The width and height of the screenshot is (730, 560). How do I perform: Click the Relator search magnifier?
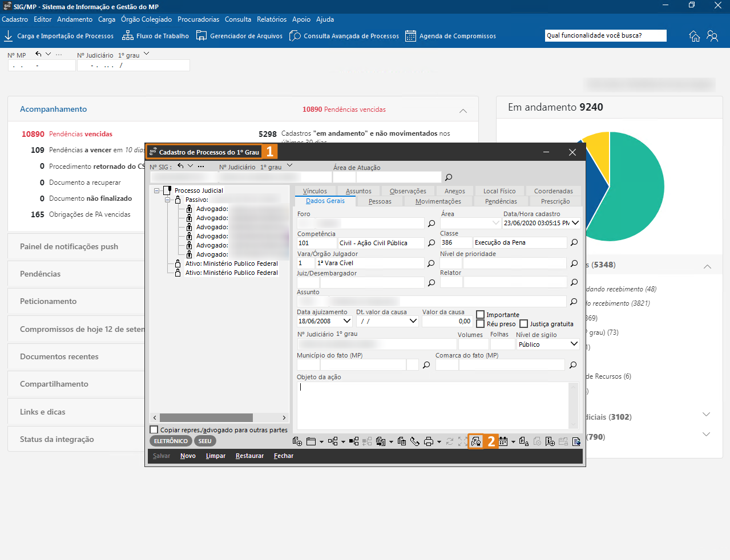(574, 282)
